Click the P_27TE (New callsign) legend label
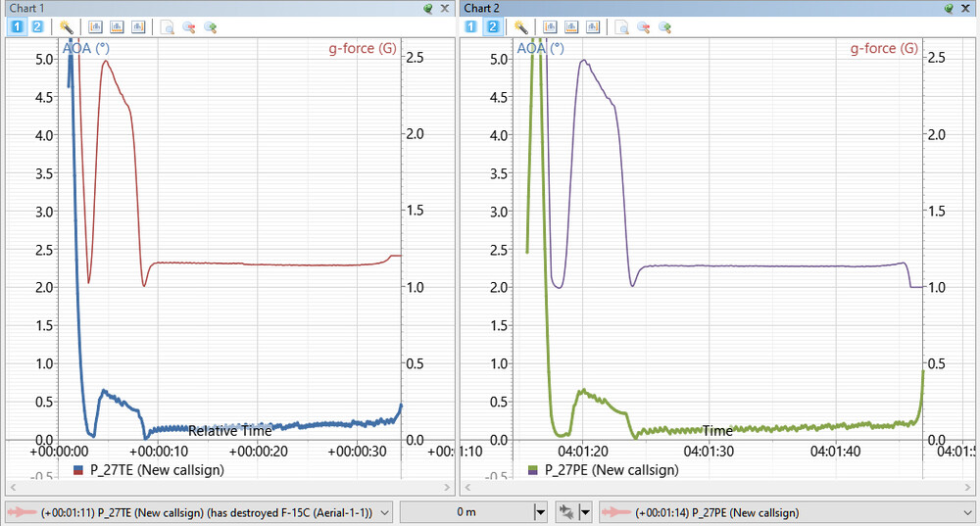The height and width of the screenshot is (526, 980). [157, 470]
